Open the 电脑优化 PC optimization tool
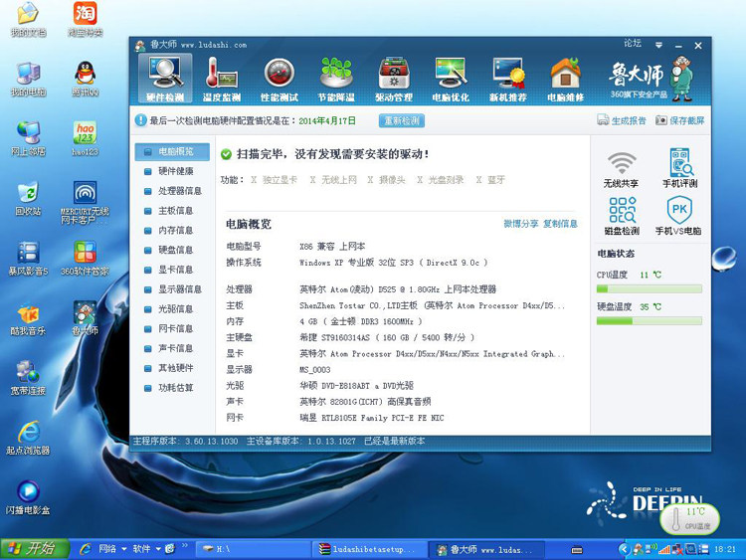The image size is (746, 560). point(451,80)
